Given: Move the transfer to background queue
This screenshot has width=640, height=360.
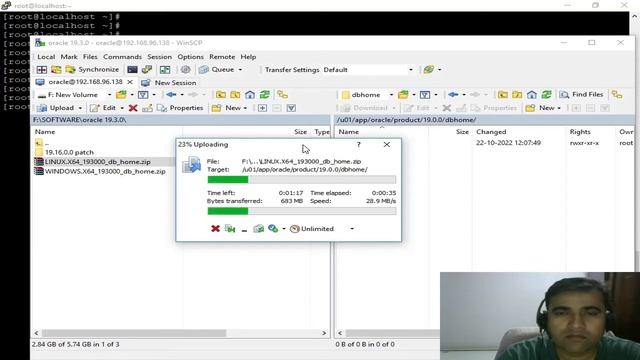Looking at the screenshot, I should (x=258, y=229).
